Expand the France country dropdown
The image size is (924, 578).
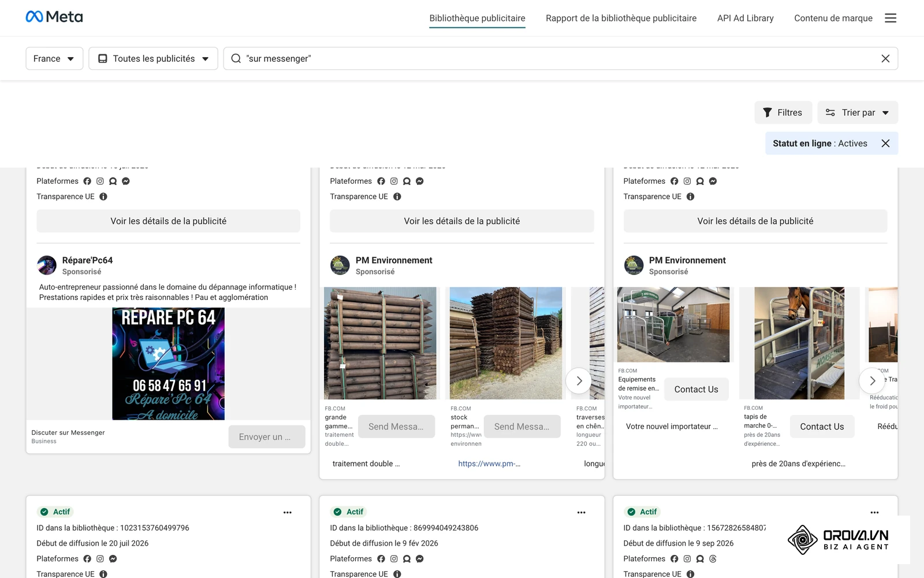tap(54, 58)
